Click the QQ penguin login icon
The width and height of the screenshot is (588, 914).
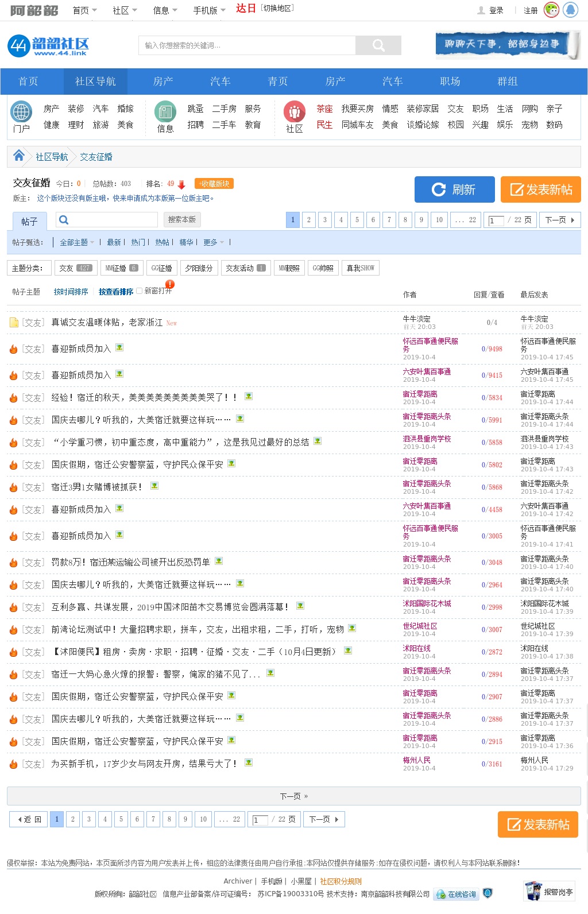click(570, 10)
